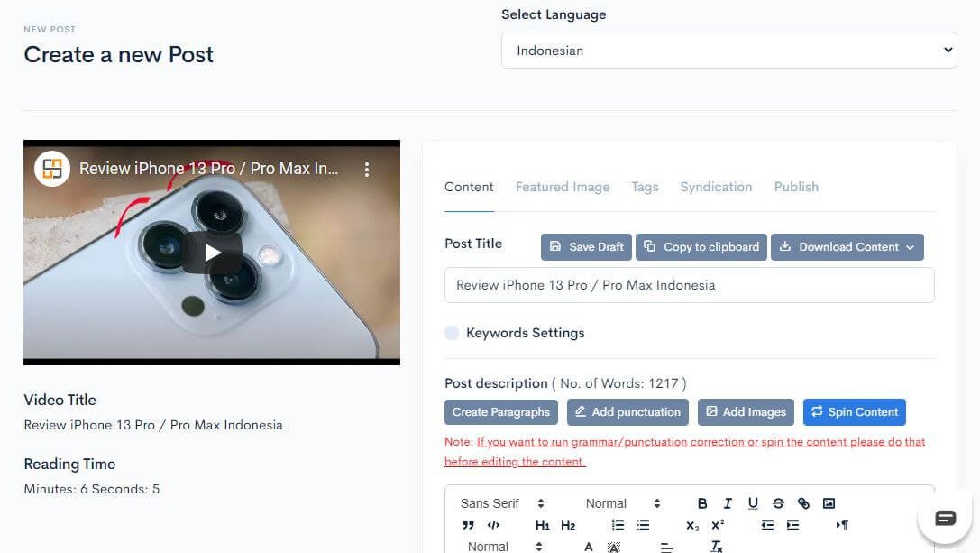Switch to the Featured Image tab
This screenshot has width=980, height=553.
(x=563, y=187)
